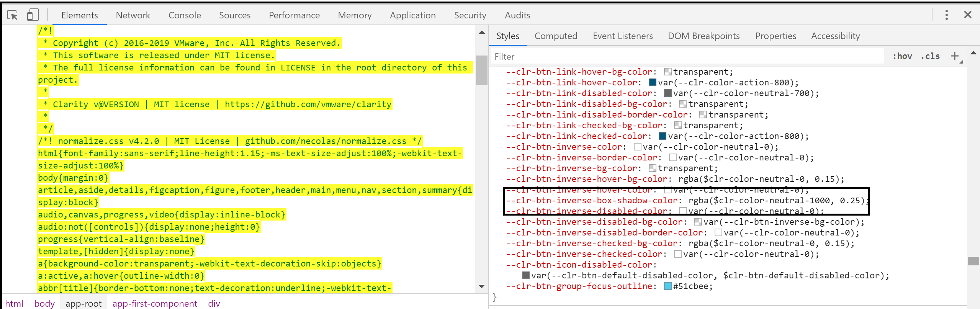Open swatch for --clr-btn-link-checked-bg-color
This screenshot has width=980, height=309.
tap(677, 125)
